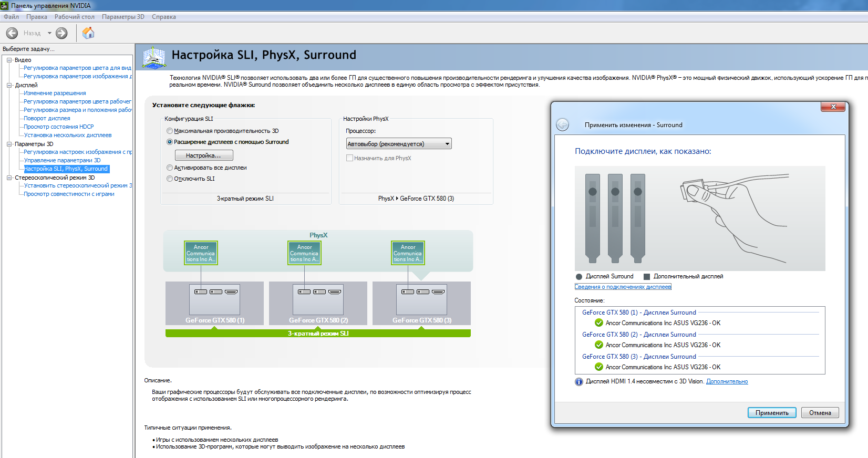Click the info icon beside HDMI 1.4 notice
This screenshot has width=868, height=458.
pos(578,382)
